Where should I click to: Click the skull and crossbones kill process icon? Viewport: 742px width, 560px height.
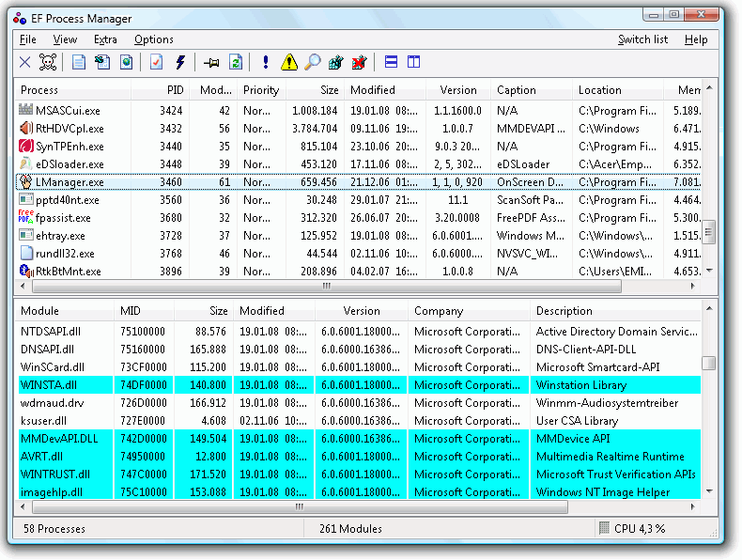pyautogui.click(x=48, y=63)
